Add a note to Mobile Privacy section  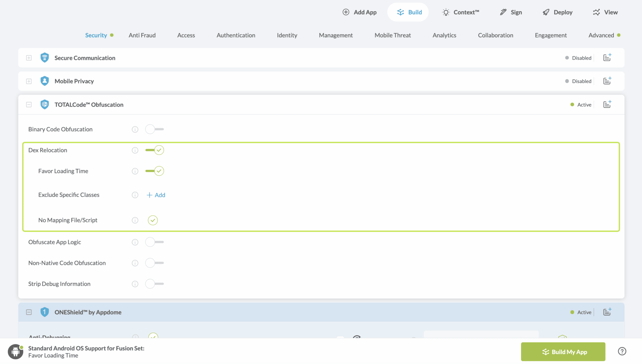[607, 81]
